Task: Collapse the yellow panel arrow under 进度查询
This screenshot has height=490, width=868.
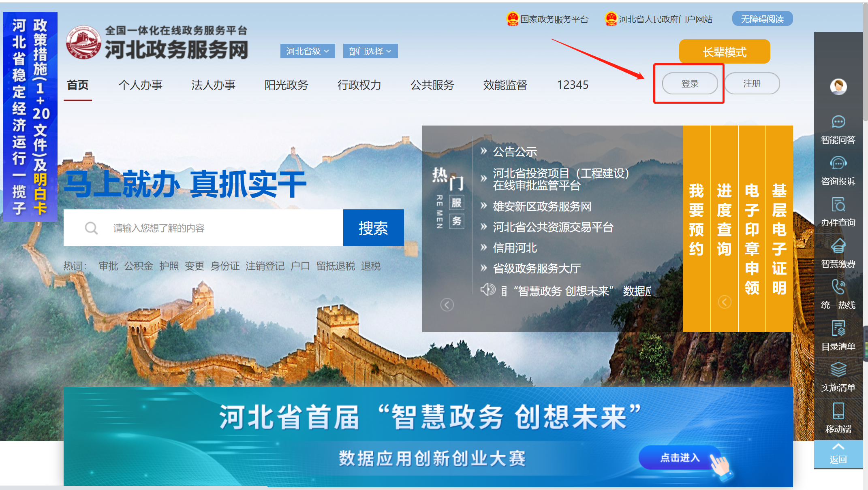Action: [725, 302]
